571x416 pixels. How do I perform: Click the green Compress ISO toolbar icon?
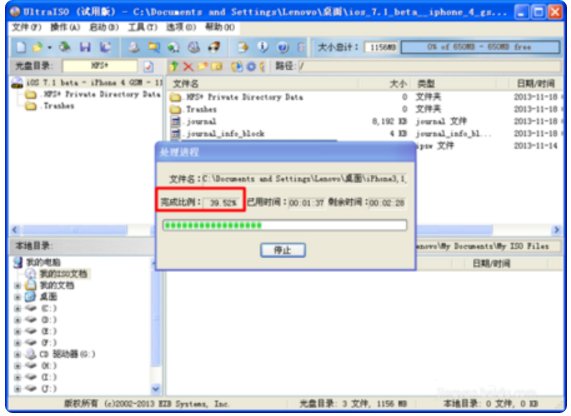tap(173, 47)
